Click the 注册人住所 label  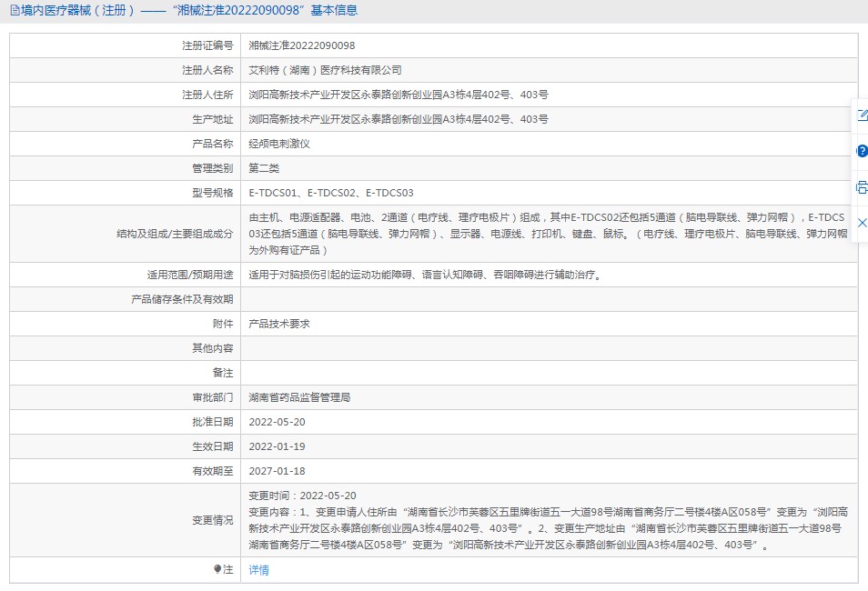207,95
